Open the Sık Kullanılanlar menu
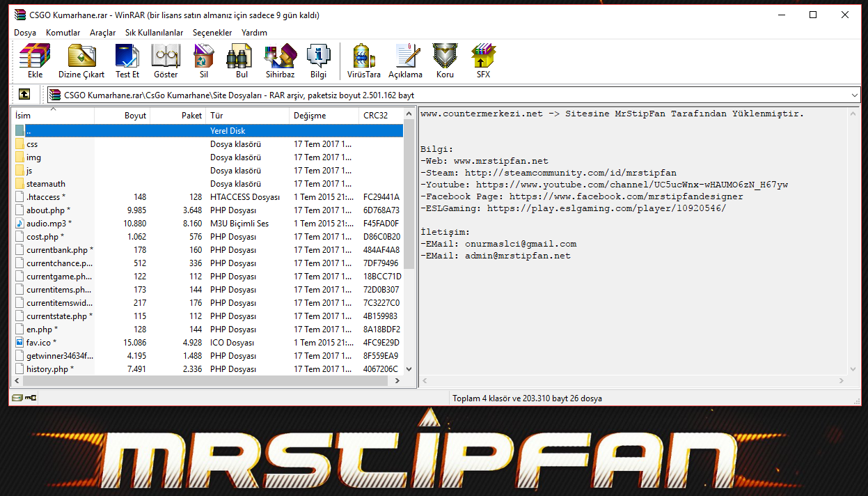 pos(155,33)
